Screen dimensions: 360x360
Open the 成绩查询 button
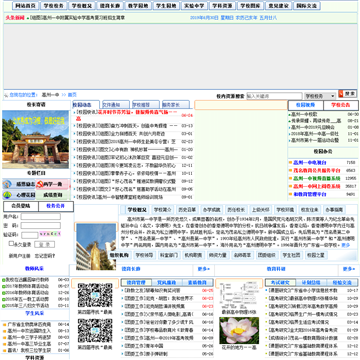(x=53, y=195)
